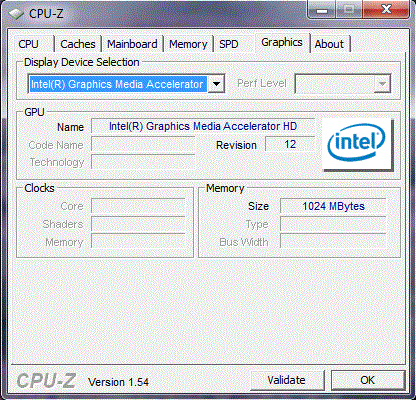The height and width of the screenshot is (400, 416).
Task: Select the Memory tab
Action: (188, 44)
